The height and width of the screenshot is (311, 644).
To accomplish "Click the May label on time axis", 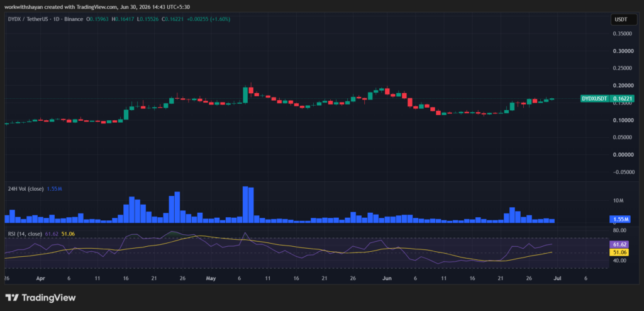I will click(x=211, y=278).
